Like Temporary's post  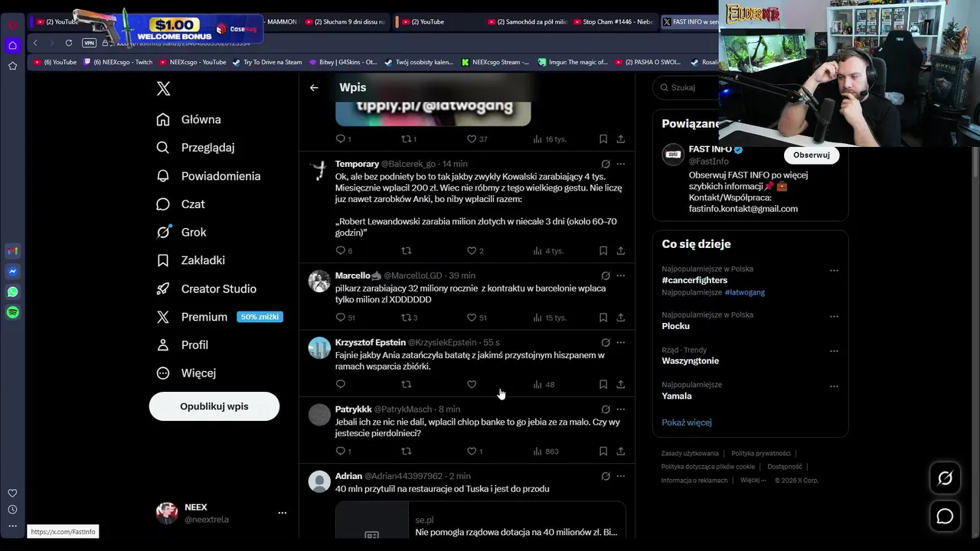(x=472, y=250)
